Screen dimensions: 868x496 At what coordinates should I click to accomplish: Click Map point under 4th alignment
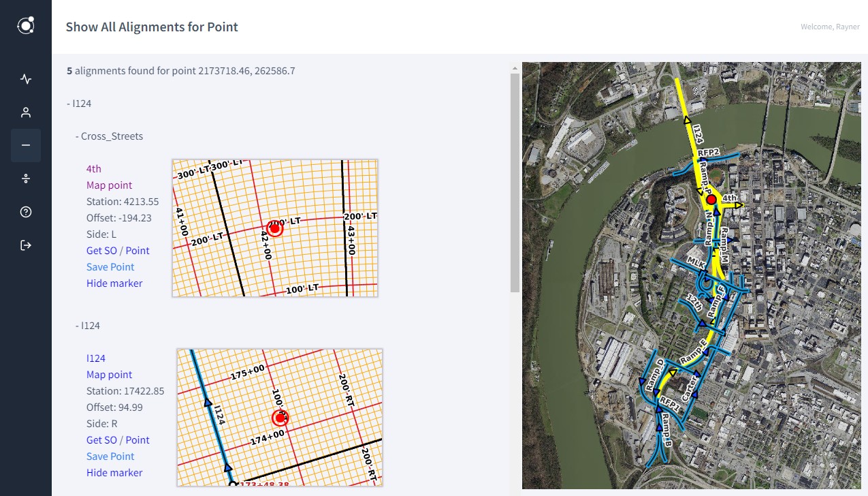click(109, 185)
